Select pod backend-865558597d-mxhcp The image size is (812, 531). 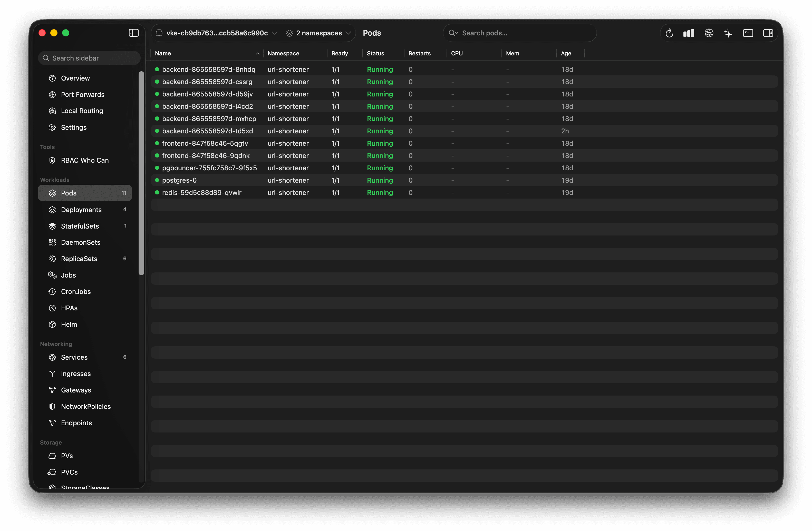464,119
